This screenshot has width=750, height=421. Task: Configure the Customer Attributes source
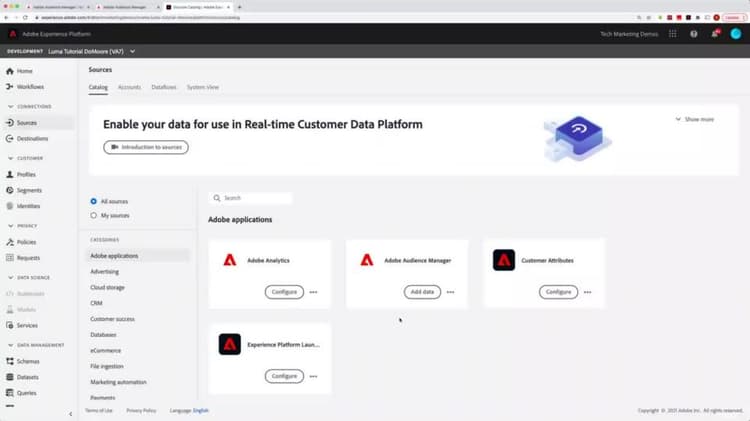(x=558, y=292)
